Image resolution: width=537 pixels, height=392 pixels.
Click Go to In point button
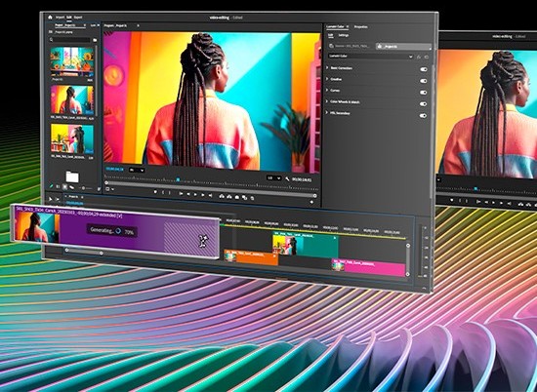click(x=181, y=194)
